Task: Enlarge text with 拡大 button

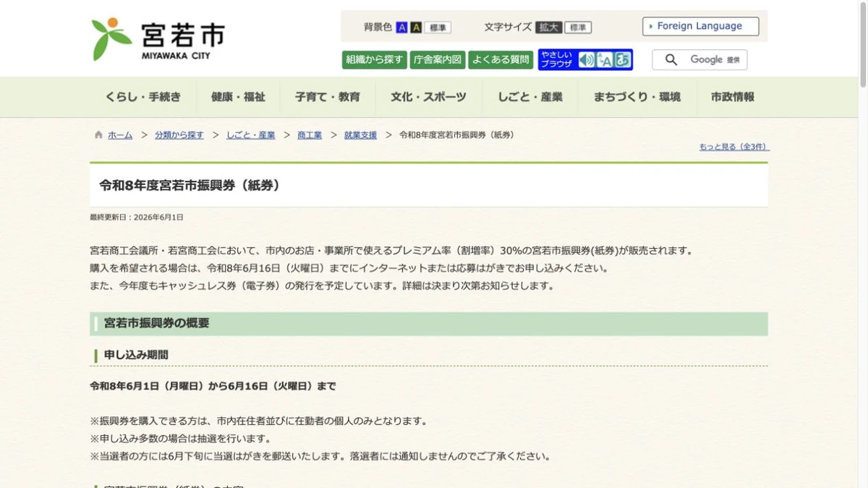Action: pos(549,27)
